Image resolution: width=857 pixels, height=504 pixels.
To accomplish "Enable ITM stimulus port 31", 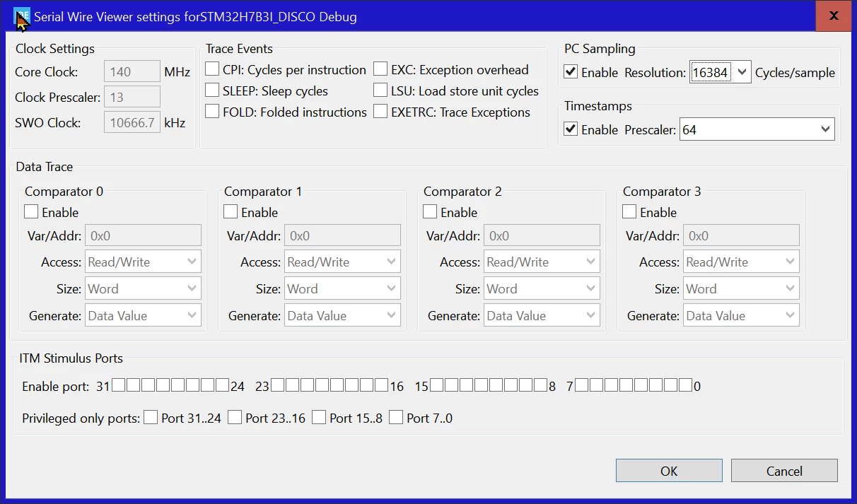I will coord(119,385).
